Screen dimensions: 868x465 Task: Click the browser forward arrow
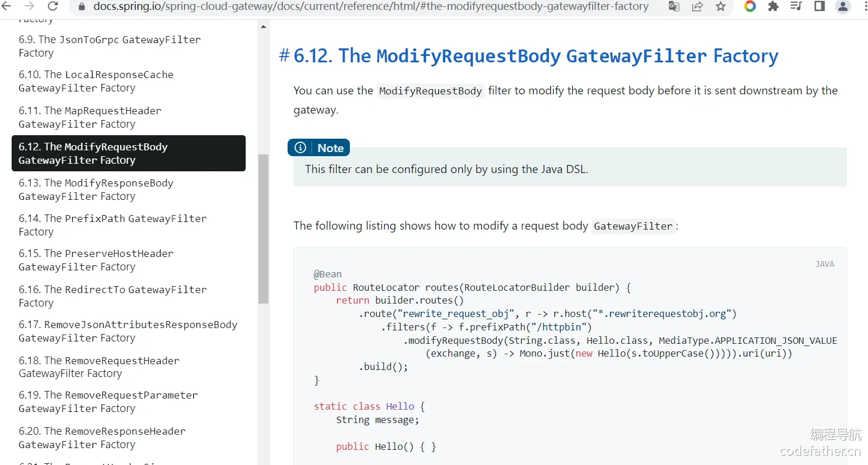30,6
